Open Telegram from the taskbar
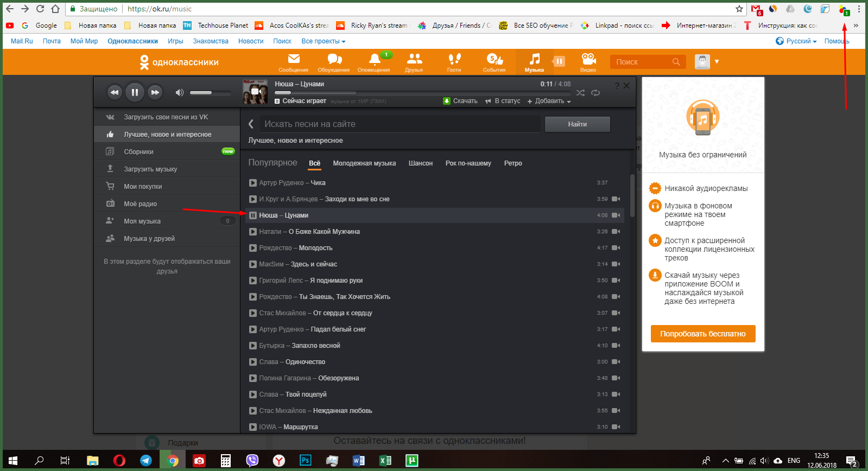 pos(146,461)
